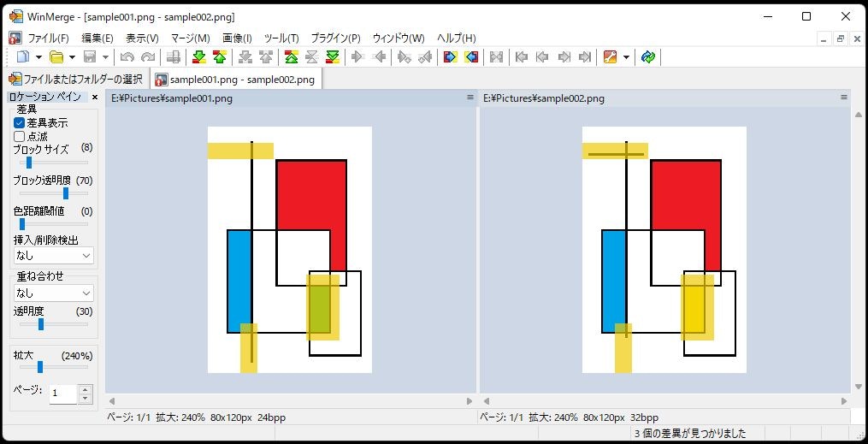Open sample001.png pane header menu
Image resolution: width=868 pixels, height=444 pixels.
click(x=470, y=97)
